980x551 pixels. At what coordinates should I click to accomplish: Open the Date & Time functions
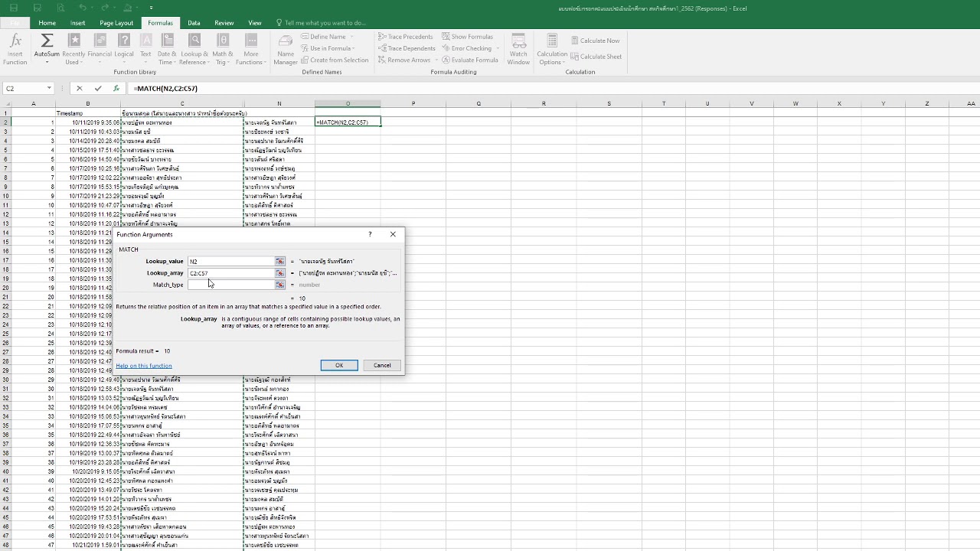167,50
